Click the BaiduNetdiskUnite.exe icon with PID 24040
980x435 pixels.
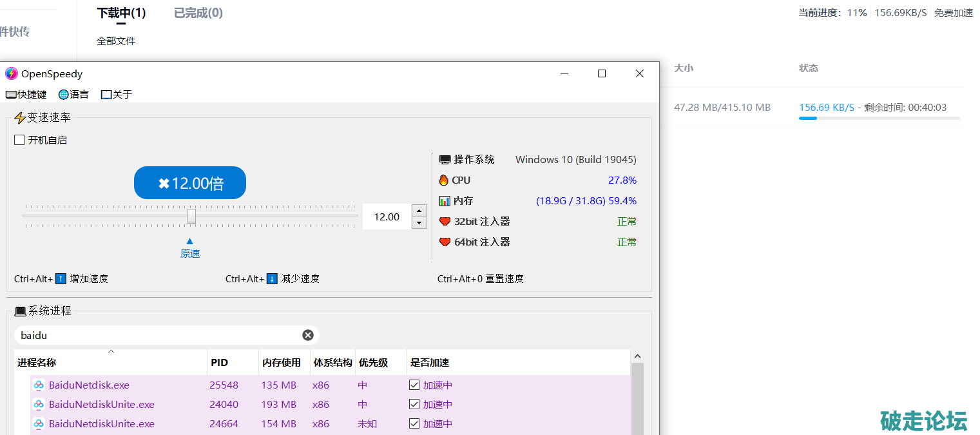tap(39, 405)
